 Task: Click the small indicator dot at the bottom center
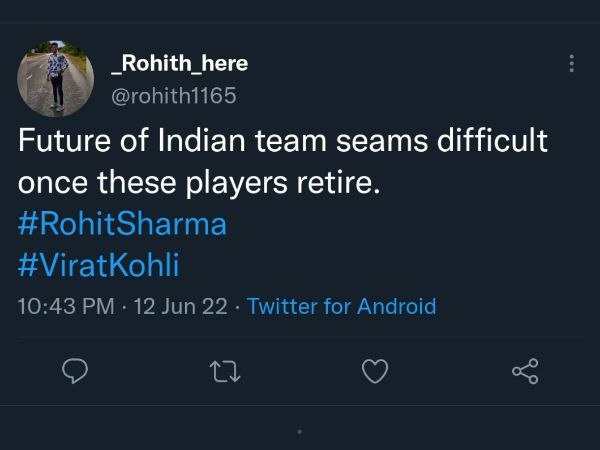click(300, 432)
